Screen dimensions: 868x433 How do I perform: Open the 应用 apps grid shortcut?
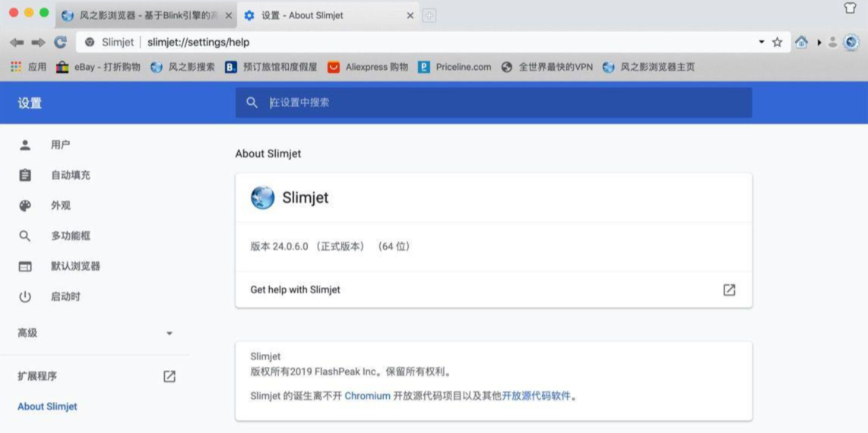point(29,67)
